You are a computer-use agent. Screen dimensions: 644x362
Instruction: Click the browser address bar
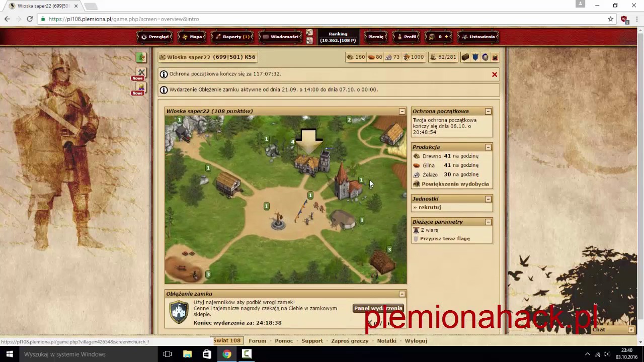[322, 19]
